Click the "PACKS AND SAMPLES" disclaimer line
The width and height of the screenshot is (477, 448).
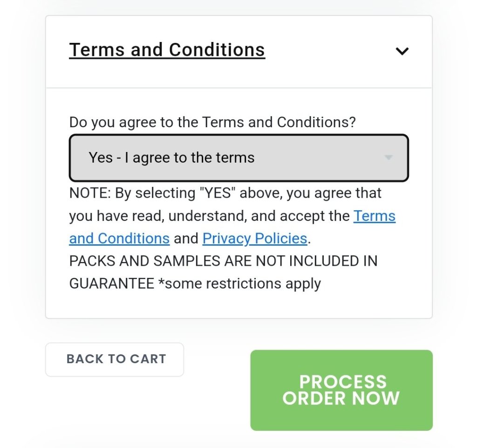223,261
